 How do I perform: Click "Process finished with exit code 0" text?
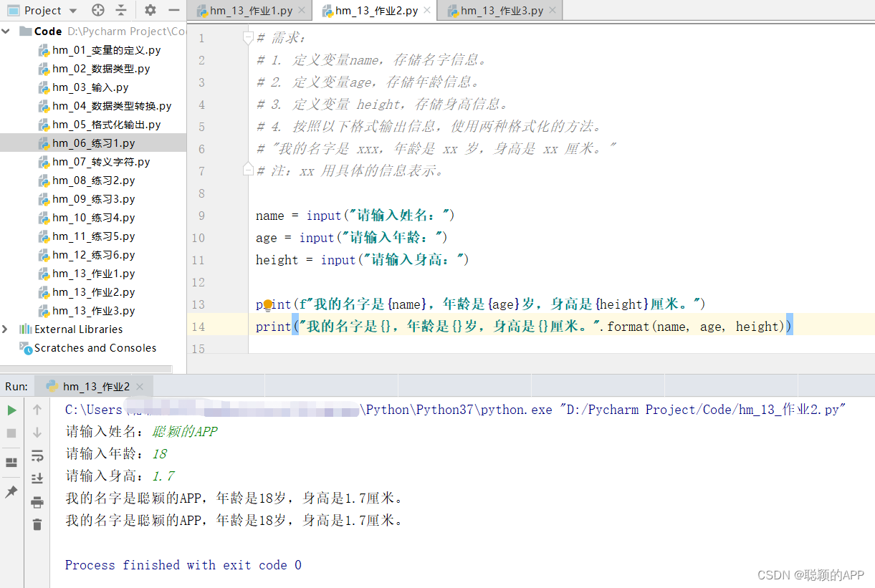183,565
